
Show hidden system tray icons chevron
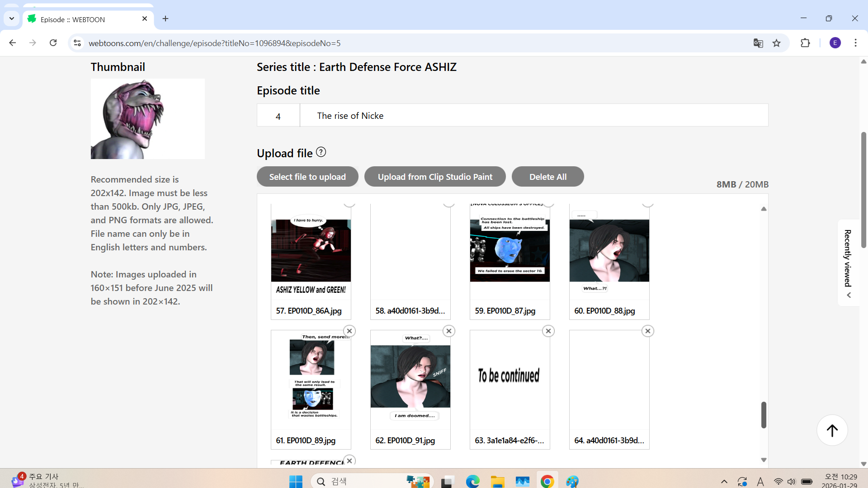point(724,482)
